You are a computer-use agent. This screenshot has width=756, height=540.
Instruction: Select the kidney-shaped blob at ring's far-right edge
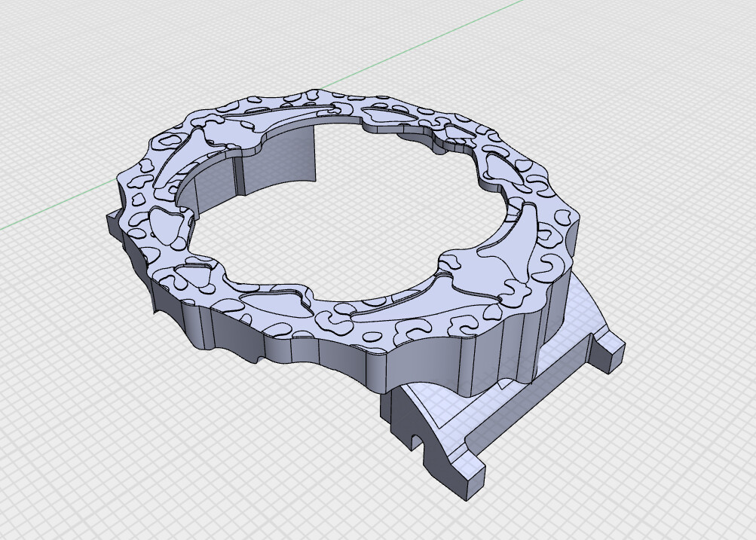pyautogui.click(x=565, y=218)
